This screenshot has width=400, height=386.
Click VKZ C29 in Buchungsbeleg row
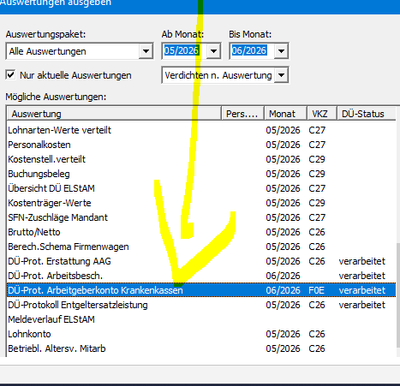click(317, 174)
